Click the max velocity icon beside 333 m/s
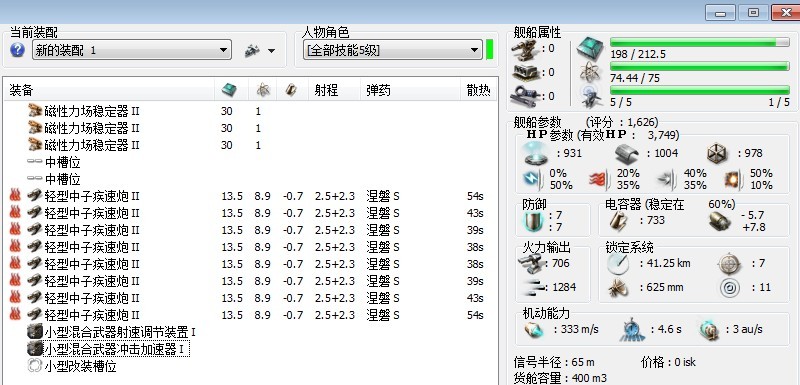800x385 pixels. click(533, 330)
